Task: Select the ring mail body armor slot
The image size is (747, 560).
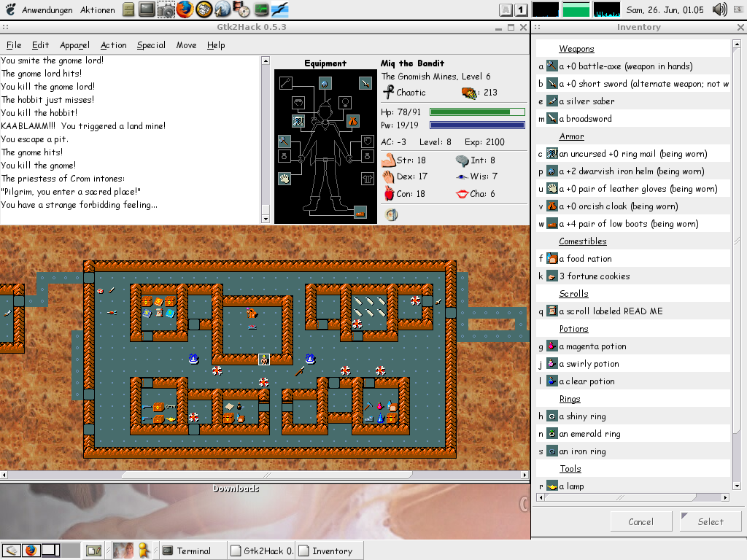Action: tap(298, 120)
